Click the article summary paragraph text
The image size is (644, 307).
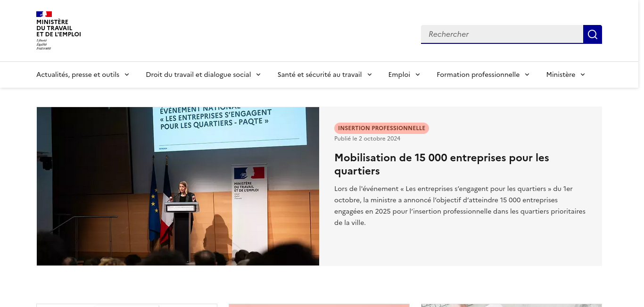click(x=460, y=206)
